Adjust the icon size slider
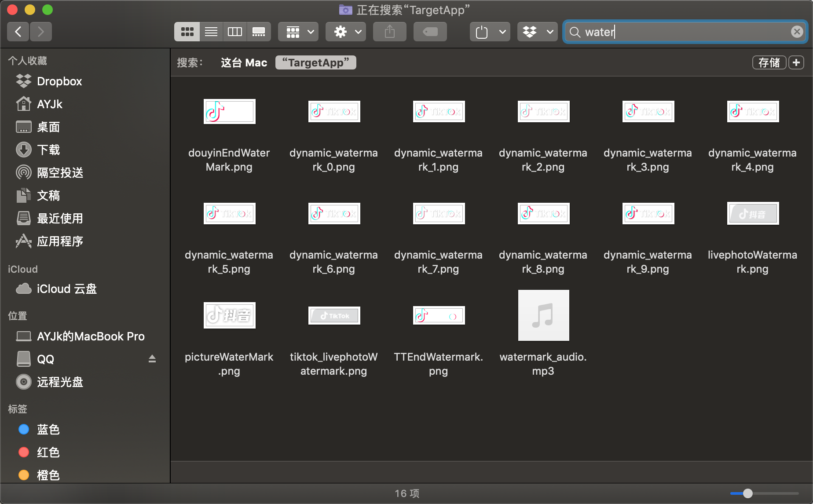Viewport: 813px width, 504px height. [764, 493]
